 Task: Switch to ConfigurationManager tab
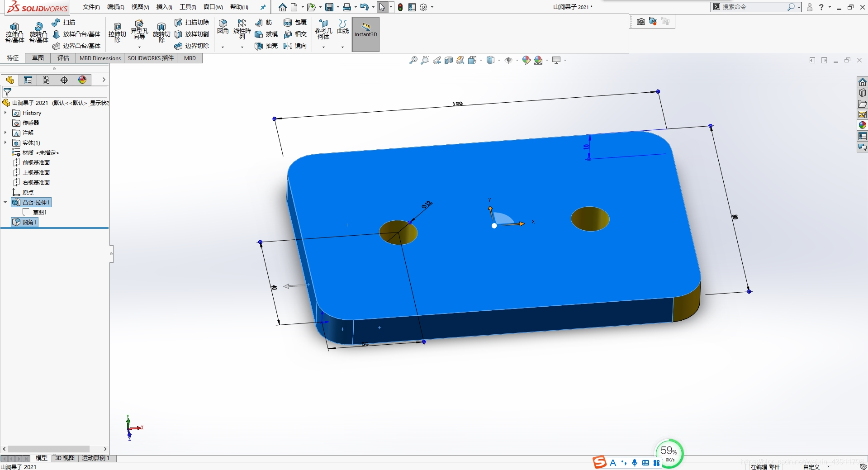click(46, 80)
